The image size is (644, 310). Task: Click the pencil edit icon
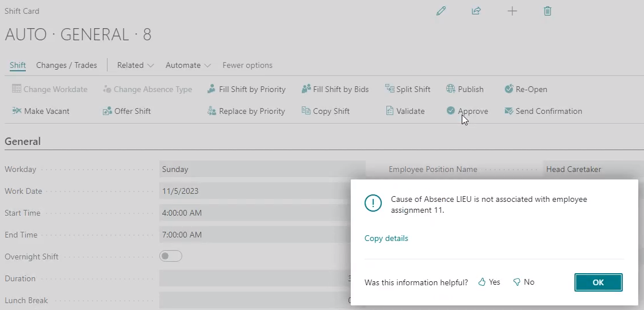441,11
